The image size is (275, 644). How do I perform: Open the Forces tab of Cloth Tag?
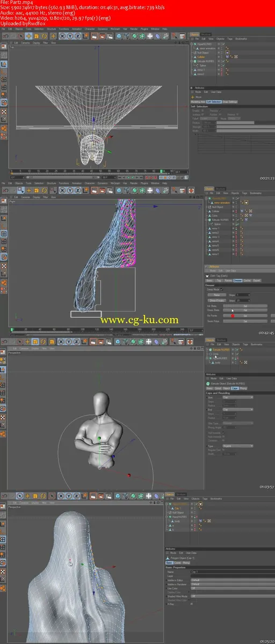coord(228,280)
